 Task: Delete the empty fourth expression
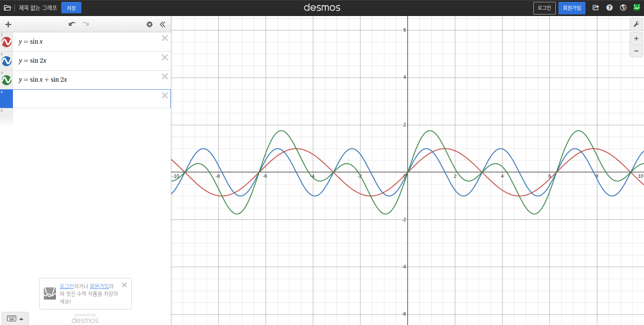coord(165,95)
